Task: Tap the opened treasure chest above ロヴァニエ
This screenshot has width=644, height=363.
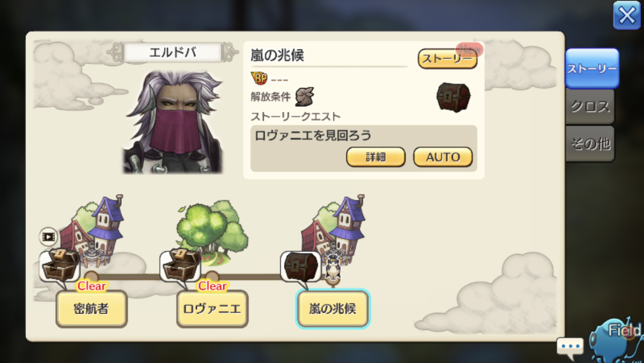Action: (x=181, y=265)
